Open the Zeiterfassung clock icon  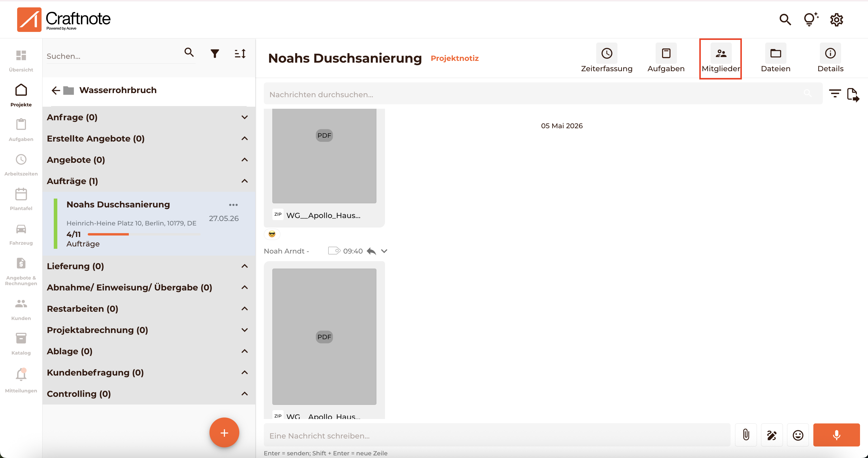607,53
